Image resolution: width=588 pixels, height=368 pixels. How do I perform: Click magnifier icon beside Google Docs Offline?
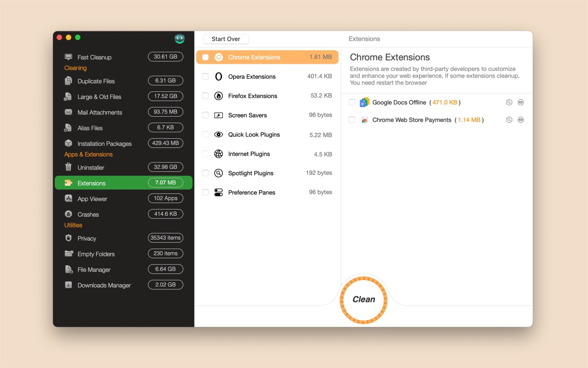coord(509,103)
